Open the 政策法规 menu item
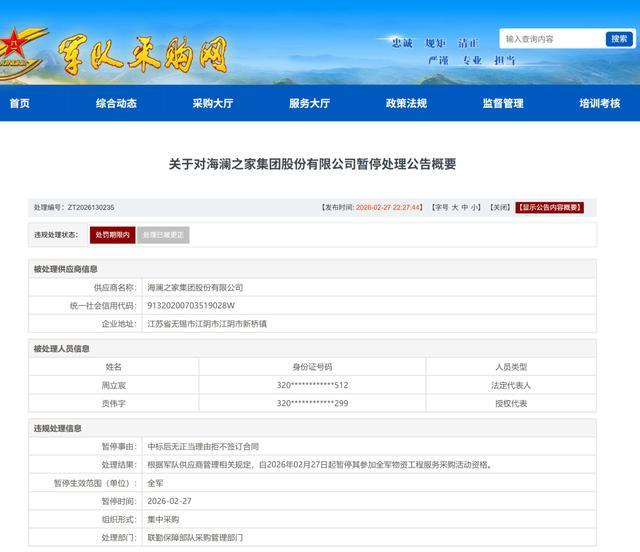The image size is (640, 552). (x=407, y=103)
